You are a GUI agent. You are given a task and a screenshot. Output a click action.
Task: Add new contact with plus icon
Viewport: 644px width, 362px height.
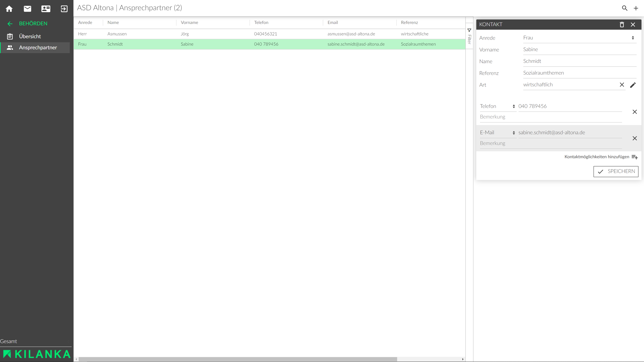(636, 8)
